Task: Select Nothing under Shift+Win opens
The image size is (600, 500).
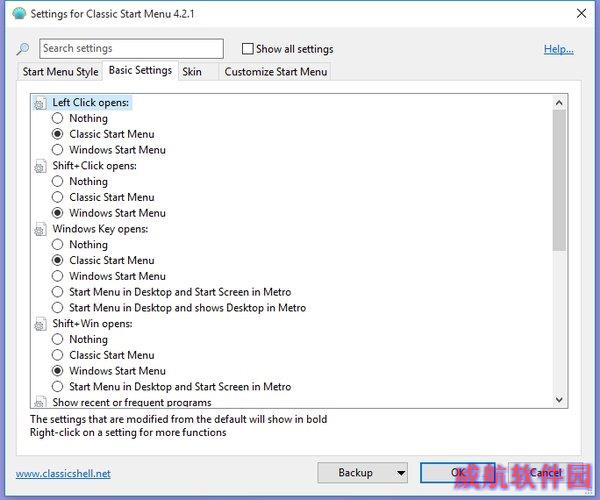Action: tap(57, 339)
